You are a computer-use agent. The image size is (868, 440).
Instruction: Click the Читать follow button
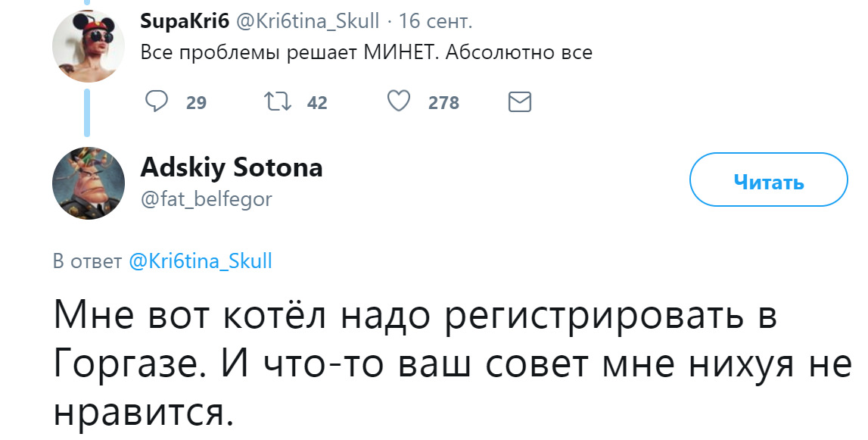coord(768,181)
